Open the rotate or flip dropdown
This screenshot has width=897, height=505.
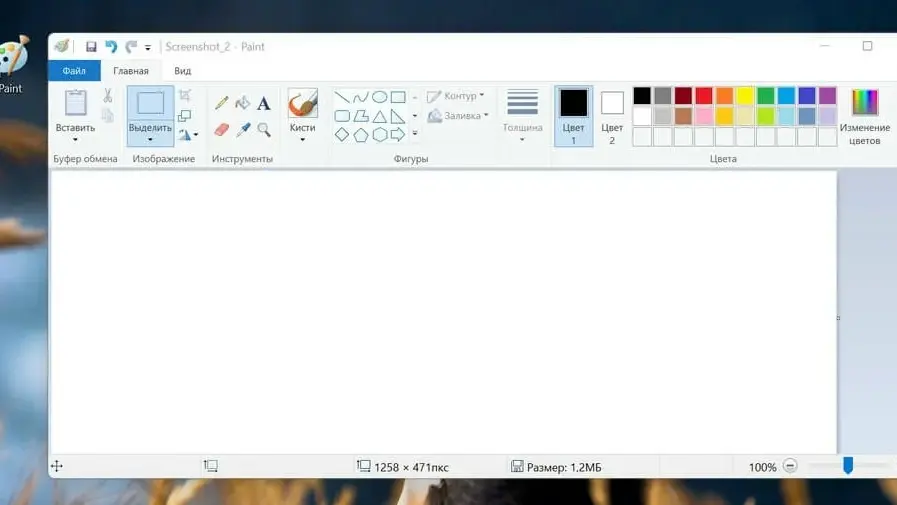(x=188, y=135)
